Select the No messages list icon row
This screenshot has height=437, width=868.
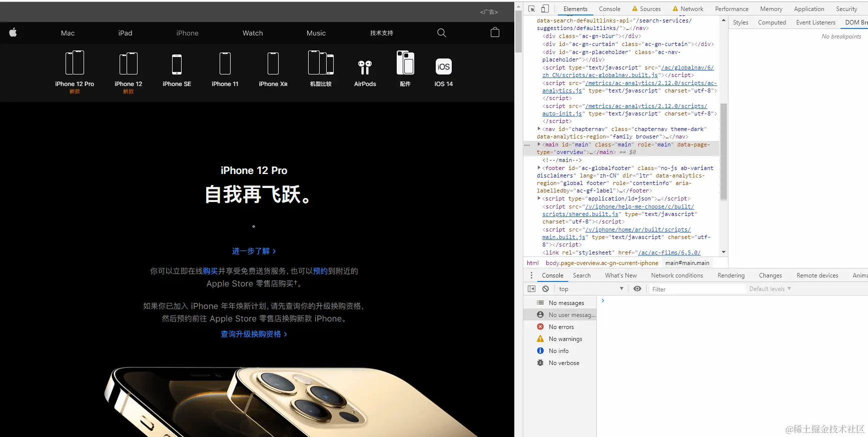[x=560, y=303]
